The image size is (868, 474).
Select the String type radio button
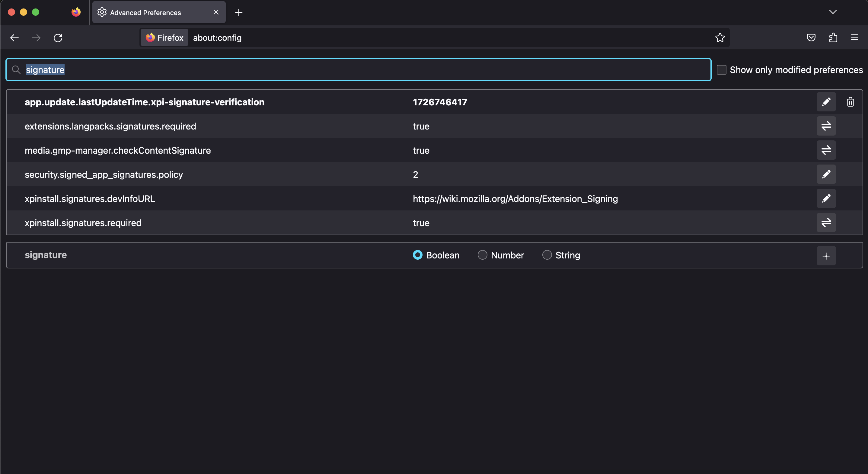547,255
